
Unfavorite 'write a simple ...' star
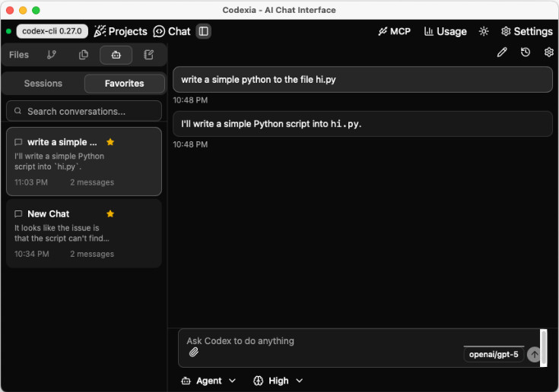point(110,142)
